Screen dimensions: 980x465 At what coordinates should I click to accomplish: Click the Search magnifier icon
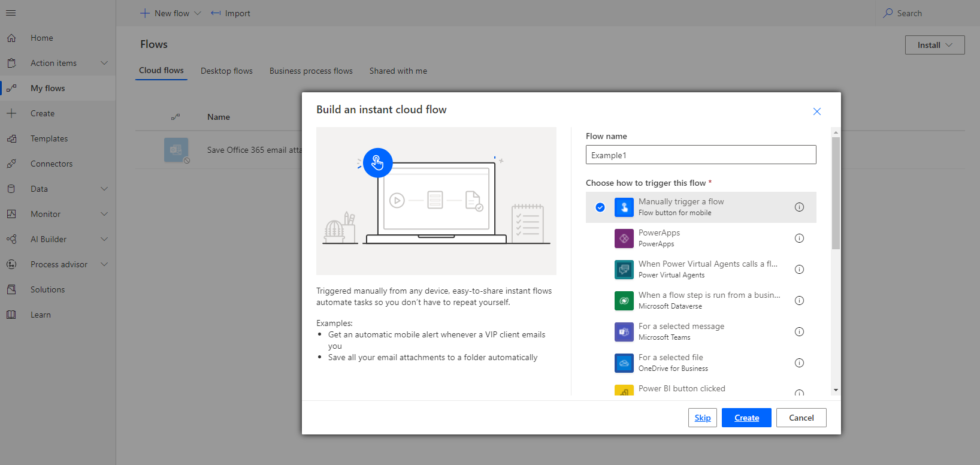pyautogui.click(x=888, y=13)
